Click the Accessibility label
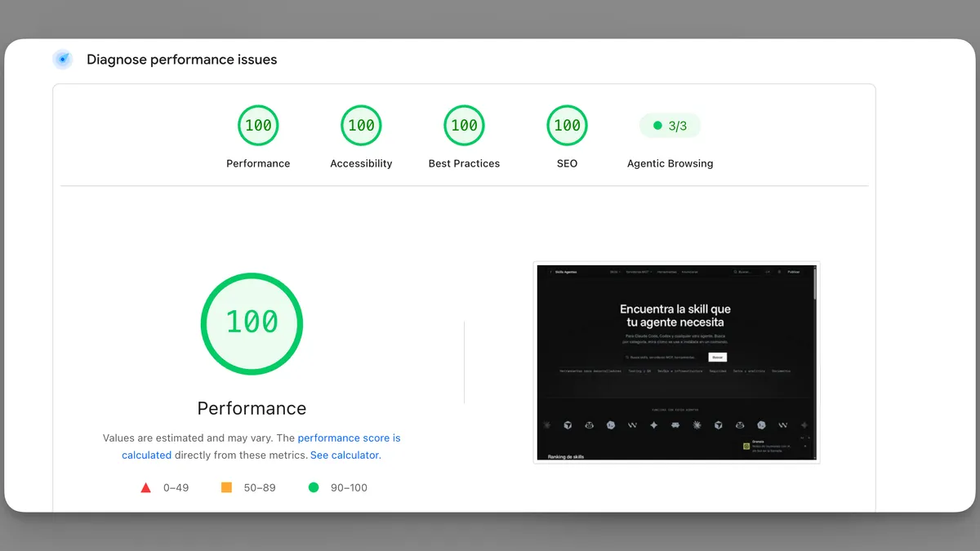980x551 pixels. coord(361,163)
